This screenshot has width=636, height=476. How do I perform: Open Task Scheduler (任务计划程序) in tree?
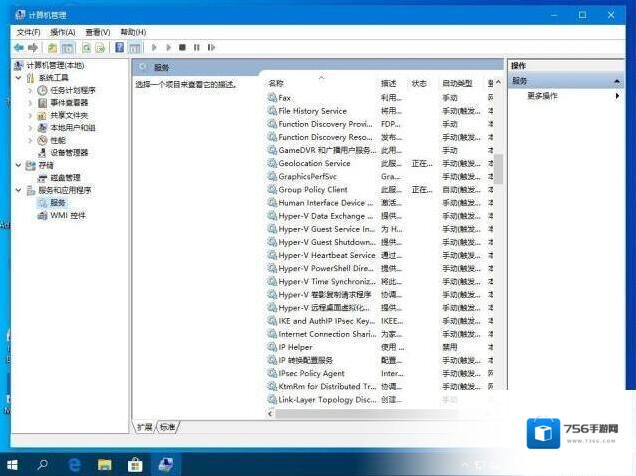pyautogui.click(x=72, y=90)
